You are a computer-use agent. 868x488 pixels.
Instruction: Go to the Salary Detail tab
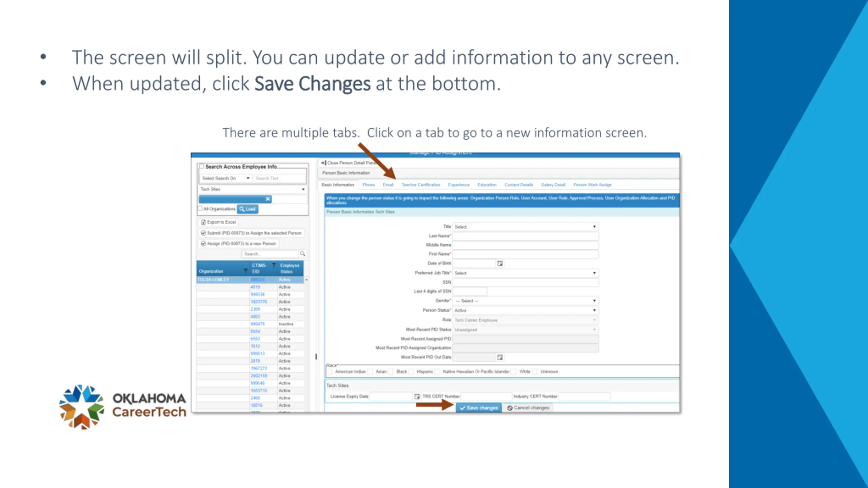553,185
